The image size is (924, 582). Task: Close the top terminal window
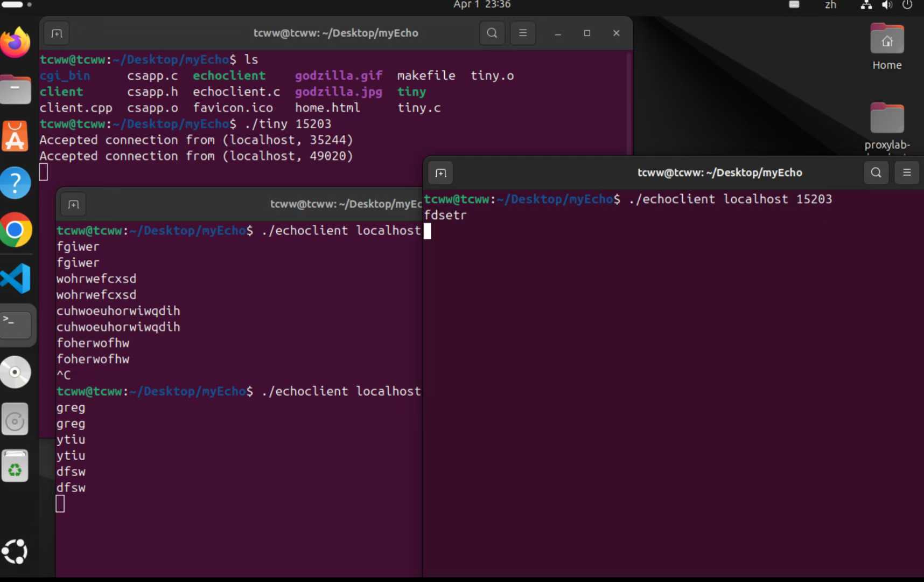pyautogui.click(x=617, y=33)
